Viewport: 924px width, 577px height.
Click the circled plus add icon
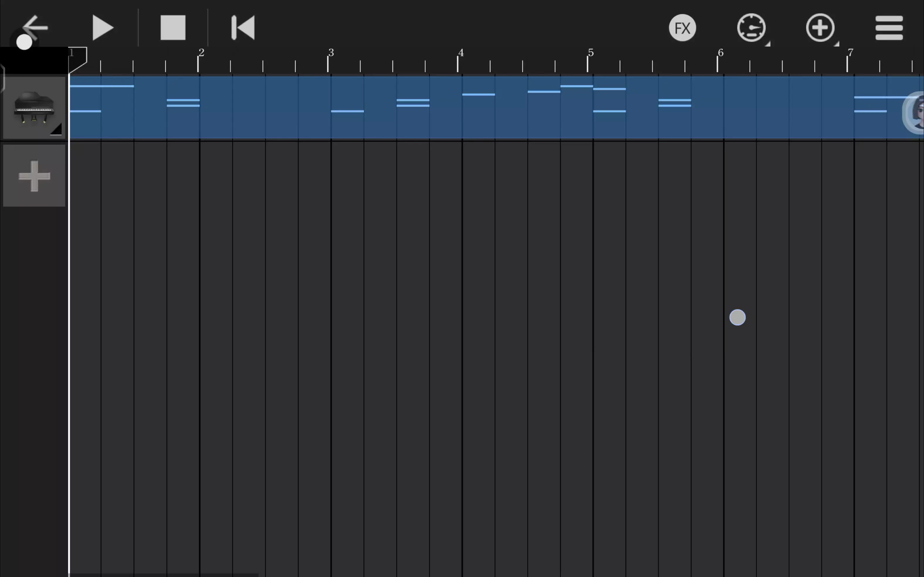(x=820, y=28)
